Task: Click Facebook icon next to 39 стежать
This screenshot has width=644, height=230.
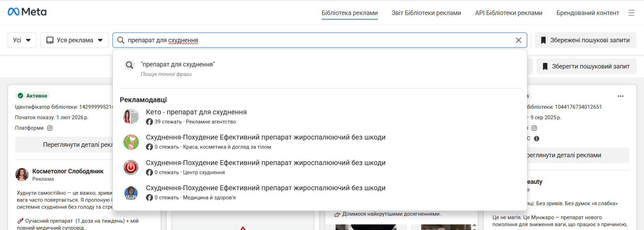Action: coord(149,122)
